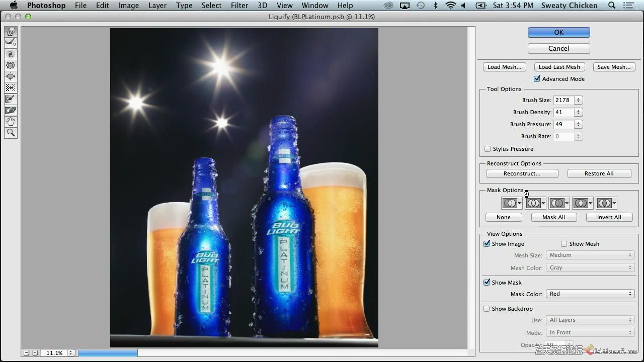
Task: Click the Load Mesh button
Action: coord(504,67)
